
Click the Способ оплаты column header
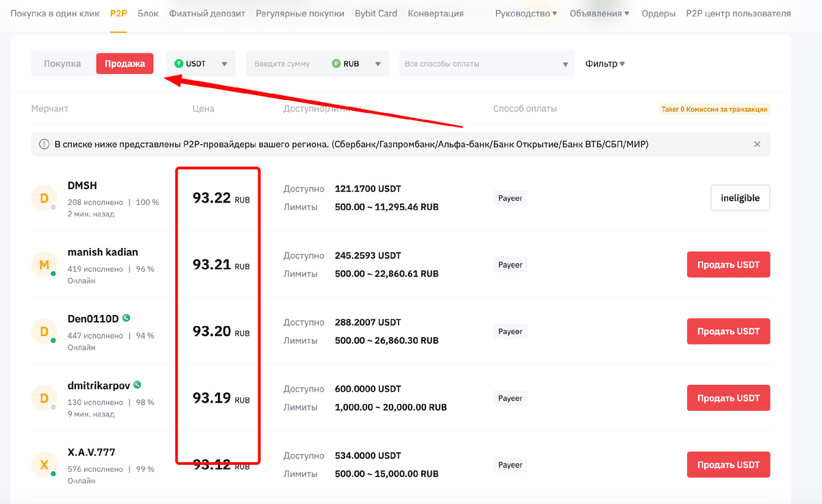tap(525, 108)
